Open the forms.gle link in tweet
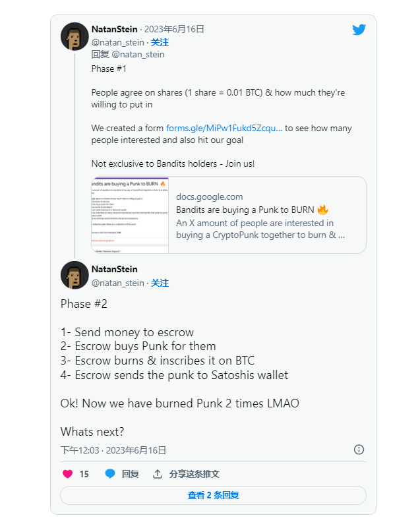The height and width of the screenshot is (530, 420). pyautogui.click(x=224, y=129)
